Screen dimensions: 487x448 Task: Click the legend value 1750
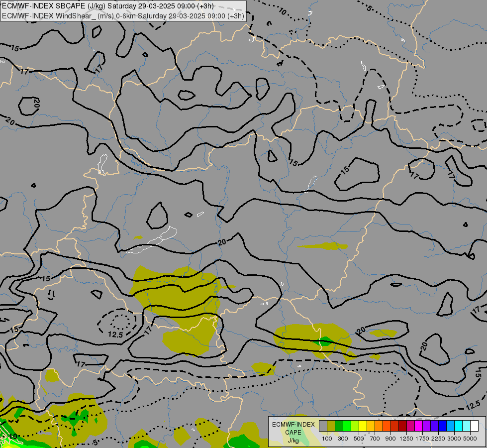(422, 439)
